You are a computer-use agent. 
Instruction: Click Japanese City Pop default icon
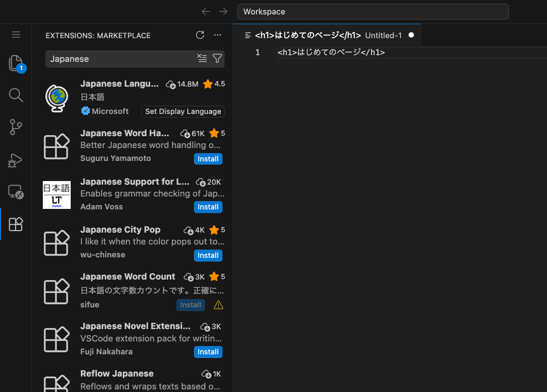click(x=57, y=243)
